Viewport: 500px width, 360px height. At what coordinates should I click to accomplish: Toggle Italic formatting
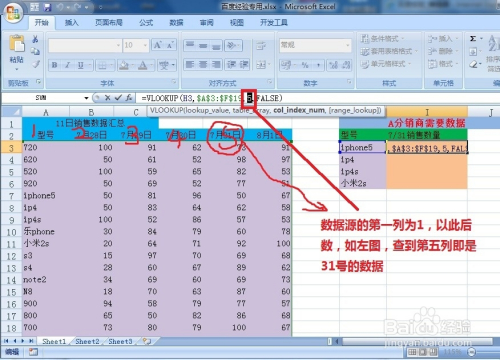(x=67, y=65)
